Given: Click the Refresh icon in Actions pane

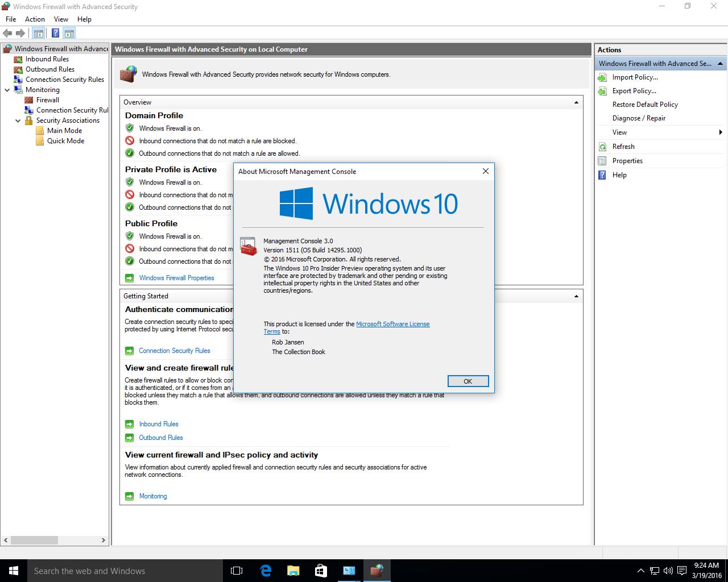Looking at the screenshot, I should (602, 147).
